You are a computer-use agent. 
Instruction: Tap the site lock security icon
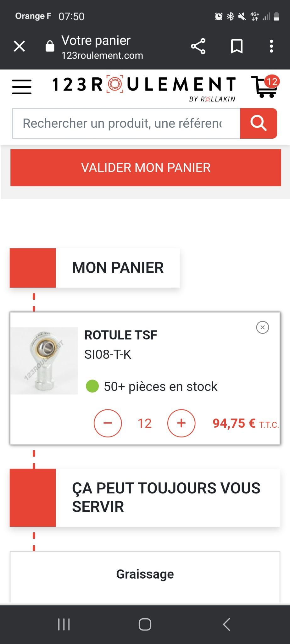pyautogui.click(x=50, y=47)
